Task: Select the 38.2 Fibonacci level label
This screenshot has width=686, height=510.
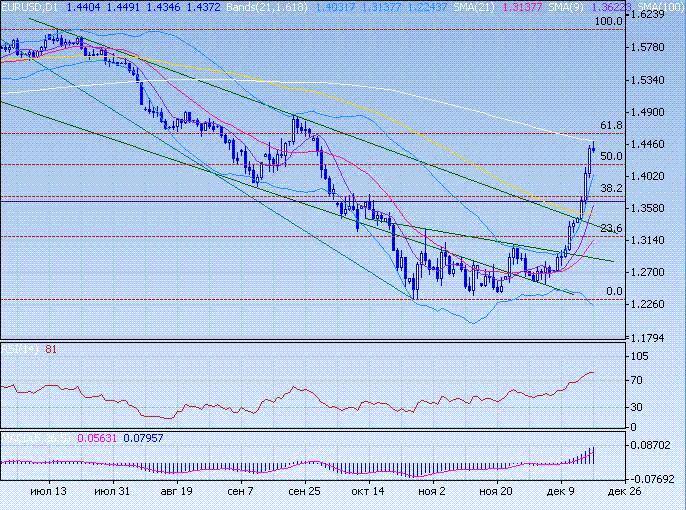Action: (612, 188)
